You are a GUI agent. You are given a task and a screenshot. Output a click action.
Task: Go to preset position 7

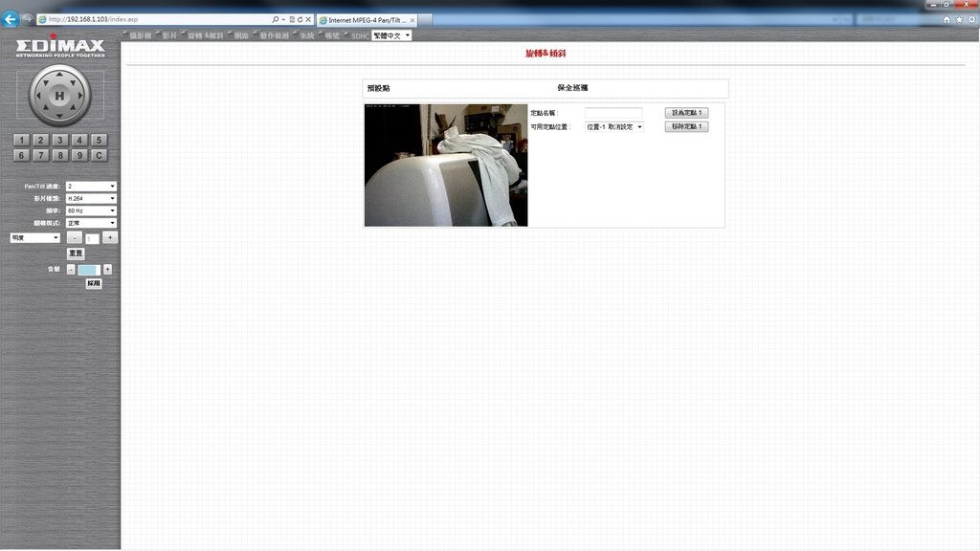pos(40,155)
